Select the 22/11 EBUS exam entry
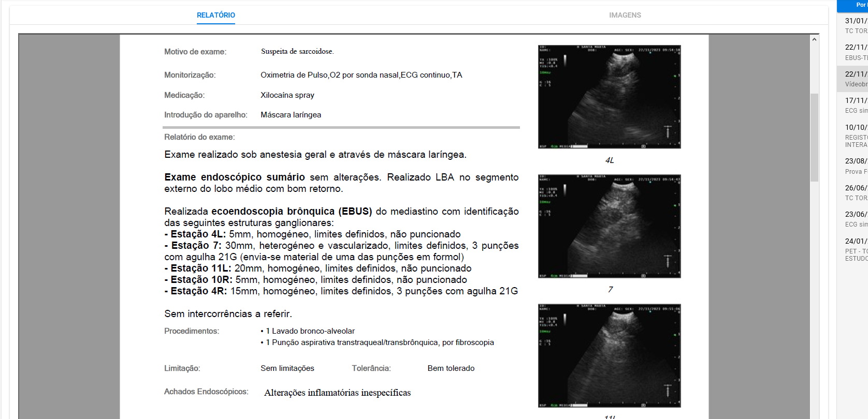Screen dimensions: 868x419 pyautogui.click(x=856, y=52)
